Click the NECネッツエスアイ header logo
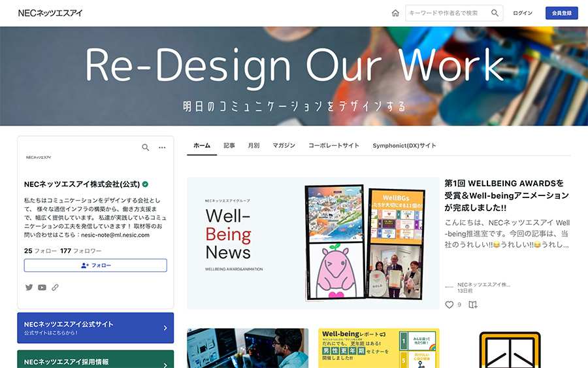This screenshot has height=368, width=588. pyautogui.click(x=50, y=13)
